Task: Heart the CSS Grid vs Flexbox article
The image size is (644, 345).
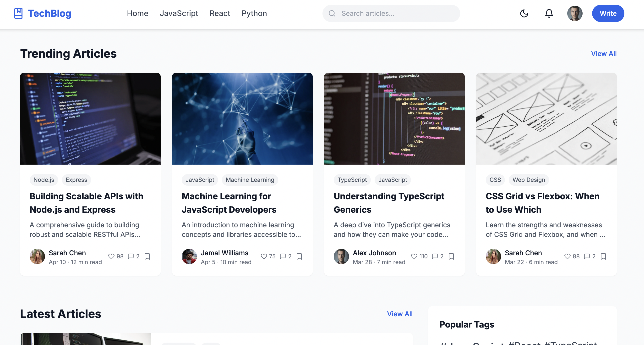Action: (567, 256)
